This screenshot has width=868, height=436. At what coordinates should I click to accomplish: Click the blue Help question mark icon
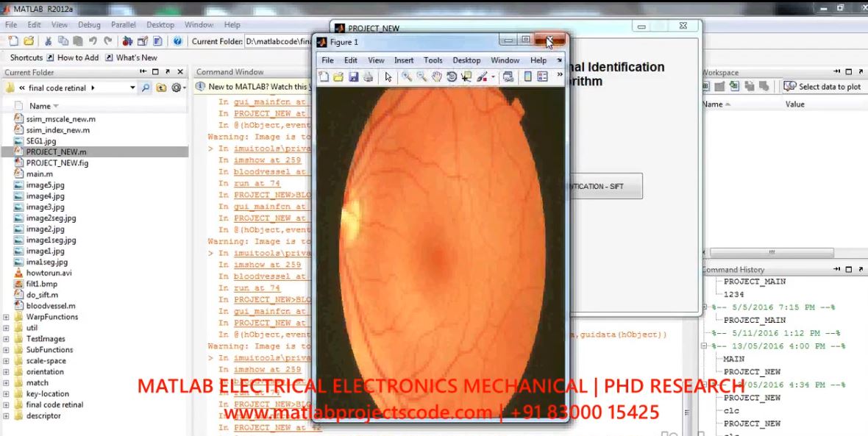(177, 41)
